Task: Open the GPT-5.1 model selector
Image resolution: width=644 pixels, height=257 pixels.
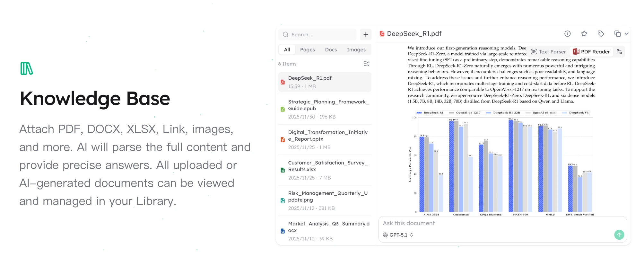Action: [x=398, y=235]
